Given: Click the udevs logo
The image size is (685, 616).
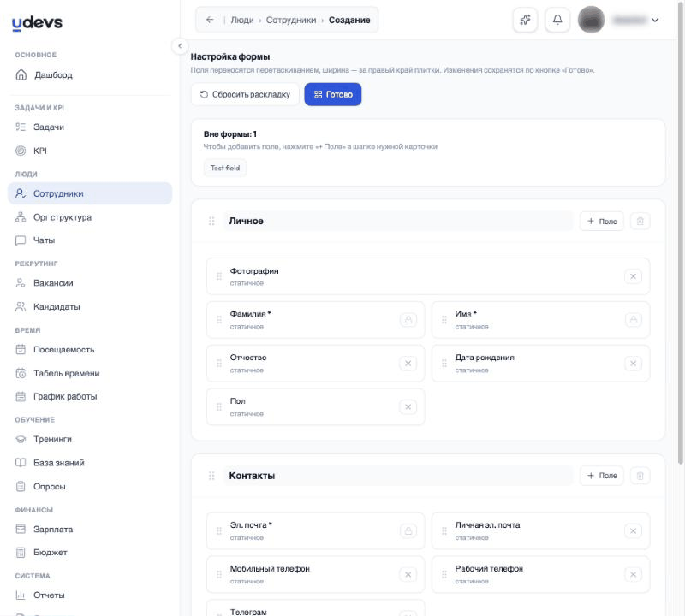Looking at the screenshot, I should 37,23.
